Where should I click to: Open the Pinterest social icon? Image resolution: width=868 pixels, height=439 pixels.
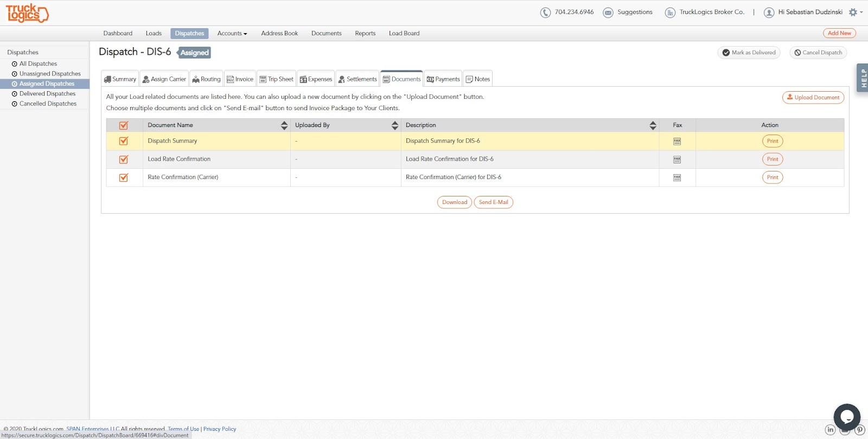point(860,430)
